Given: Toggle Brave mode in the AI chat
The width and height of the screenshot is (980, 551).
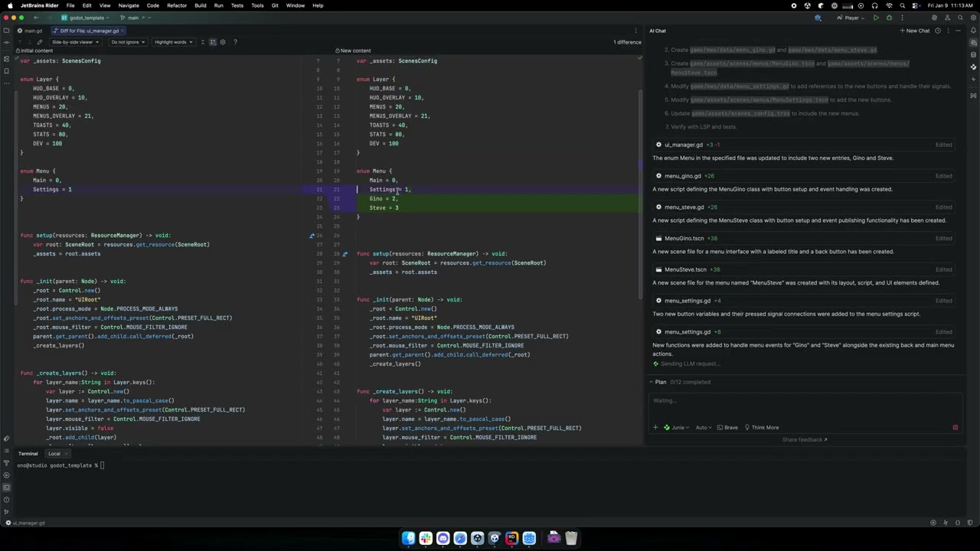Looking at the screenshot, I should 727,427.
